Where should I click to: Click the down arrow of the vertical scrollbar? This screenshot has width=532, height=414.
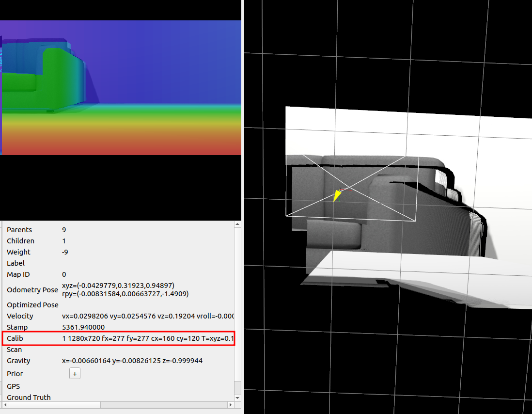tap(237, 398)
